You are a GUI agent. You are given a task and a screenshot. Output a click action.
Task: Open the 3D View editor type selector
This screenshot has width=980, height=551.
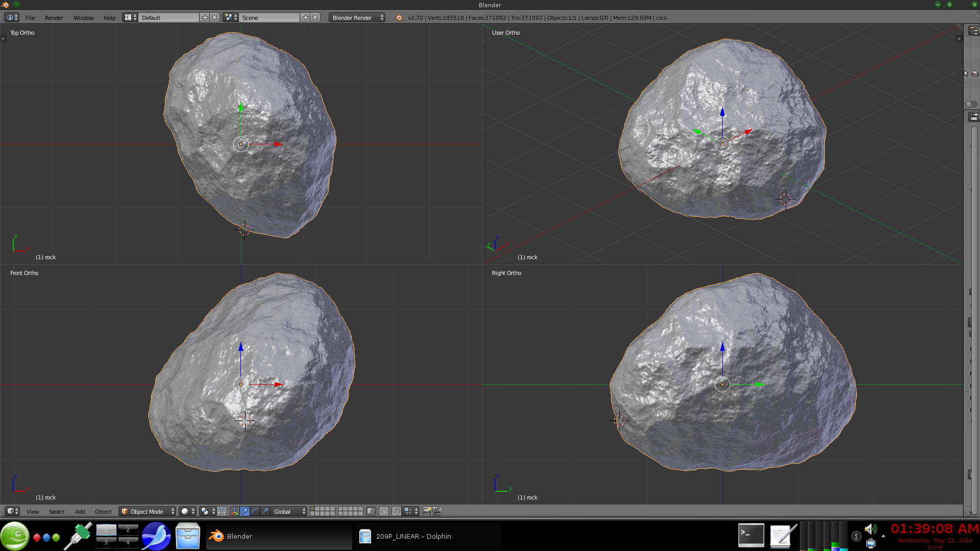12,511
